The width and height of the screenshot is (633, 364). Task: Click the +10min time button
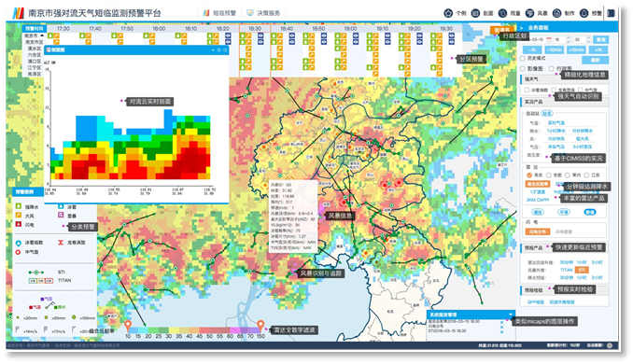[x=576, y=50]
